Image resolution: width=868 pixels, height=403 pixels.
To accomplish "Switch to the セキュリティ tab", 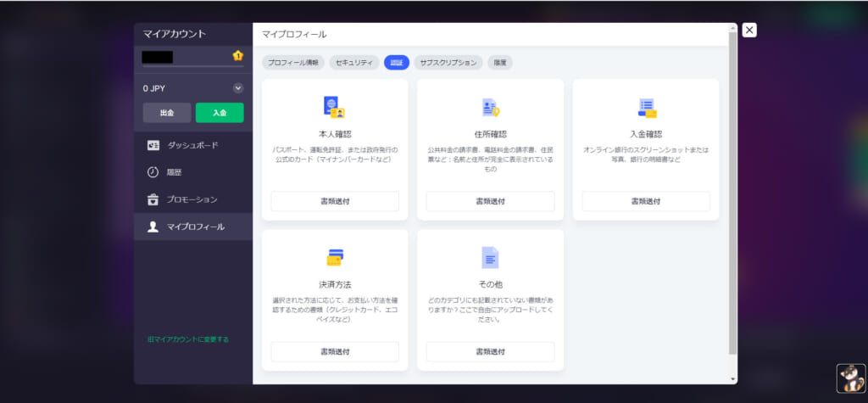I will (353, 63).
